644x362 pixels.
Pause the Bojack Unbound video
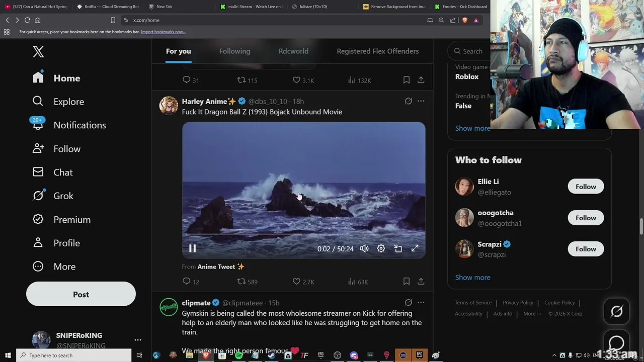coord(192,248)
